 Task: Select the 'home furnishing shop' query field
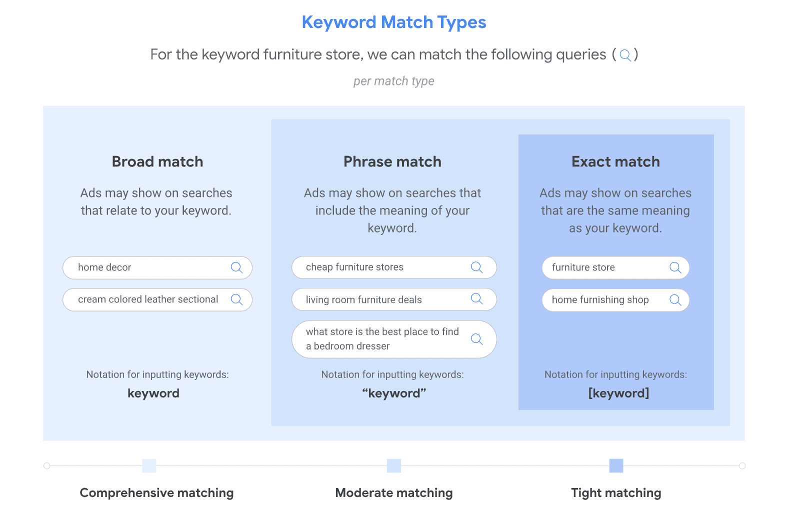605,300
